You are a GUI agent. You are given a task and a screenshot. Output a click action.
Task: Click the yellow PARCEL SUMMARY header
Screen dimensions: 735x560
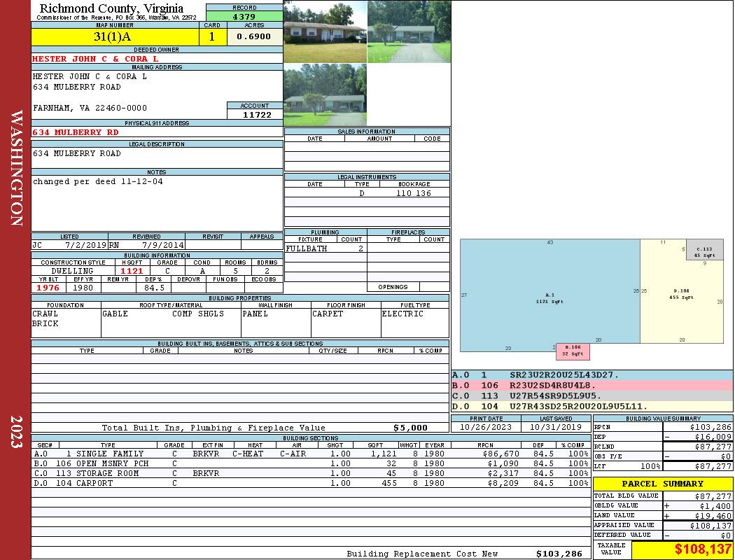coord(662,484)
